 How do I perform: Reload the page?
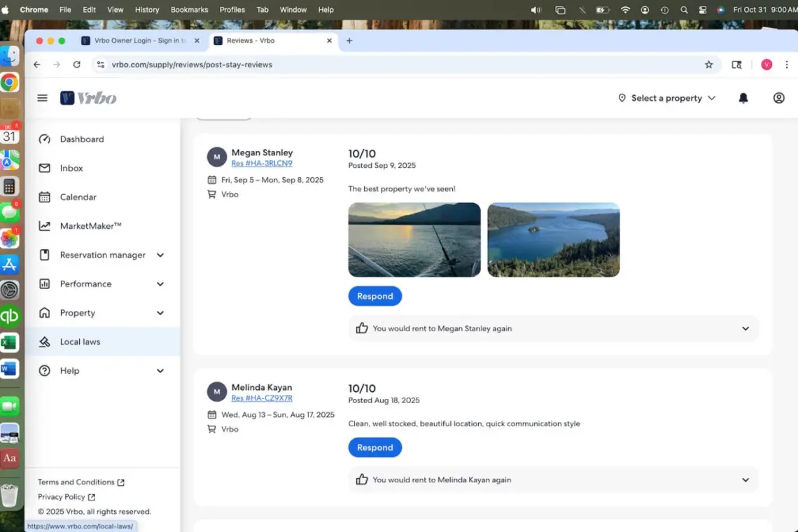pos(77,64)
